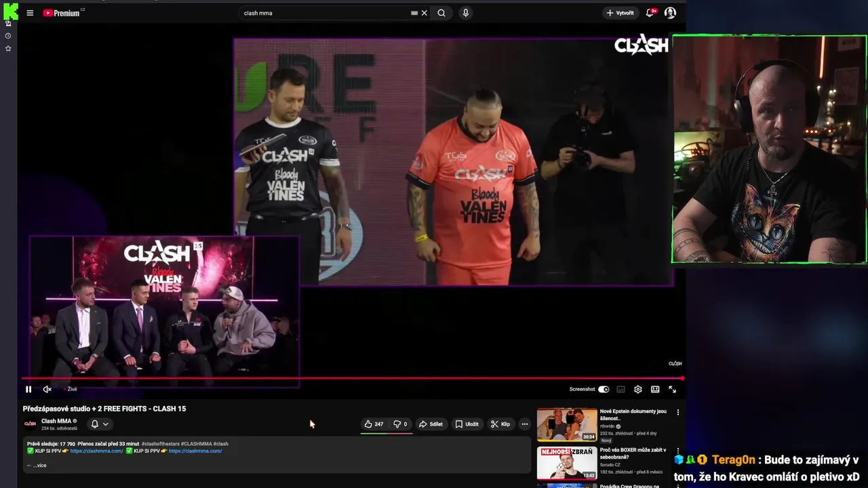Expand subscription notification bell dropdown
Viewport: 868px width, 488px height.
click(x=100, y=424)
